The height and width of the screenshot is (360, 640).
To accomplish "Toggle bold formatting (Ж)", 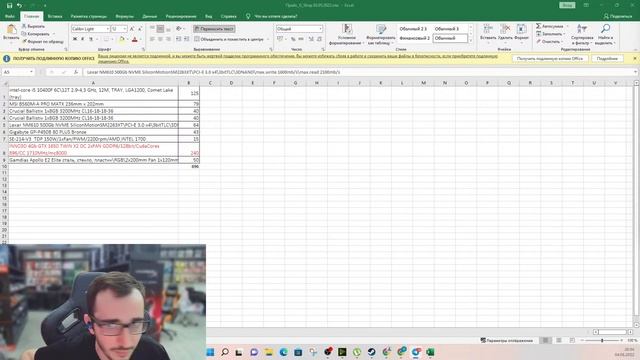I will click(x=75, y=39).
